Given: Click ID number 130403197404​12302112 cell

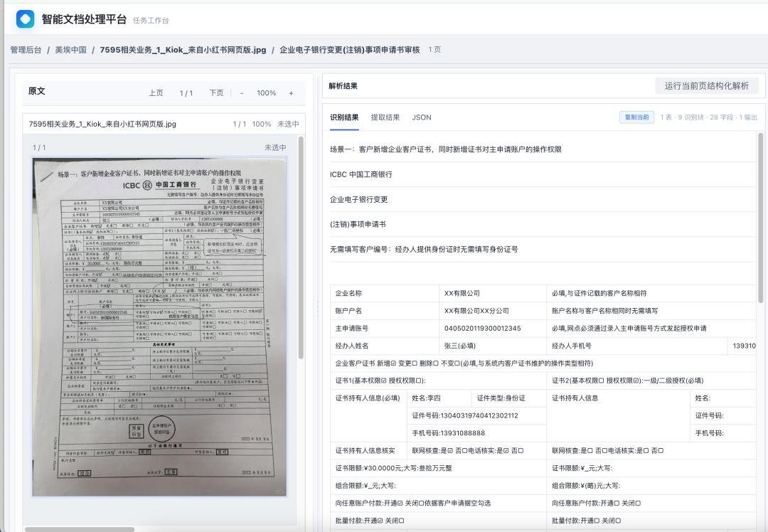Looking at the screenshot, I should [476, 415].
